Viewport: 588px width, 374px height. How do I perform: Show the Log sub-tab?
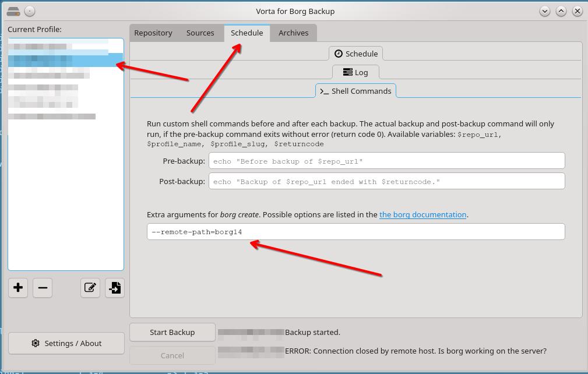tap(355, 72)
